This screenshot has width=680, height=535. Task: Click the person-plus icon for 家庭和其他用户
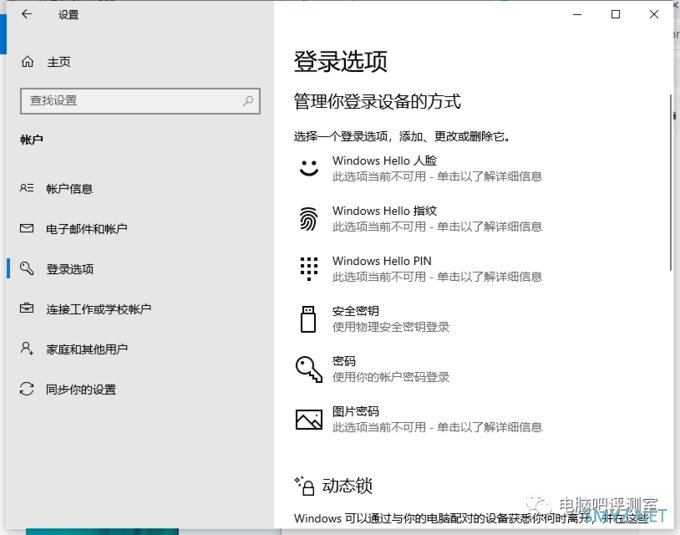click(27, 348)
